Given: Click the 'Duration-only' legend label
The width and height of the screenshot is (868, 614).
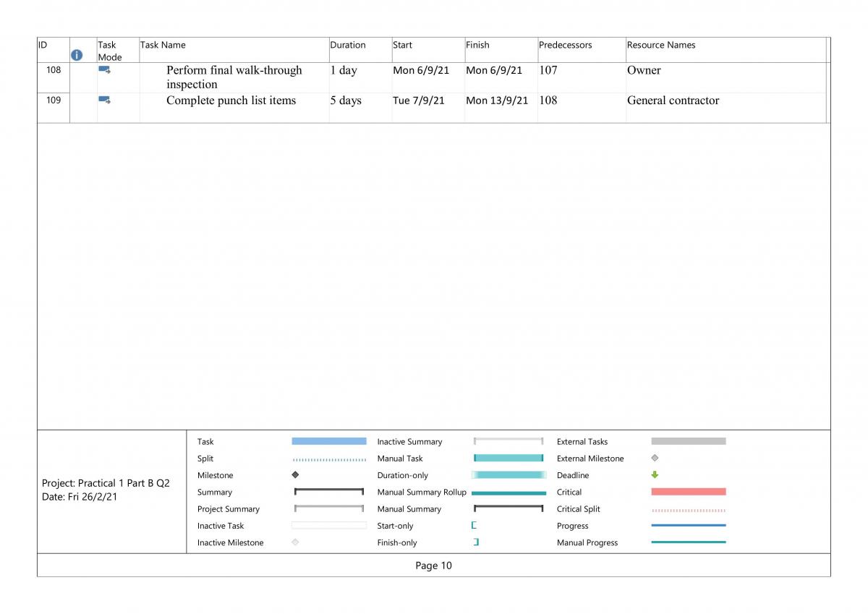Looking at the screenshot, I should 402,475.
